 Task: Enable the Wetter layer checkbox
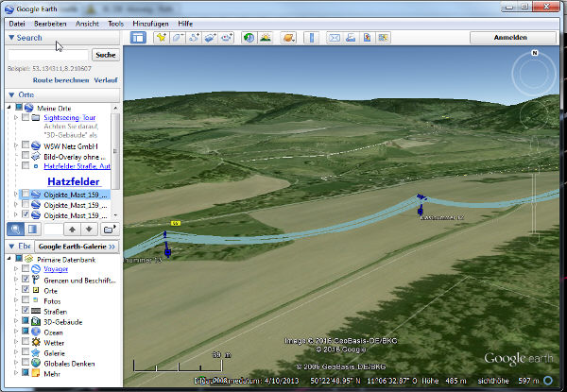pos(26,341)
